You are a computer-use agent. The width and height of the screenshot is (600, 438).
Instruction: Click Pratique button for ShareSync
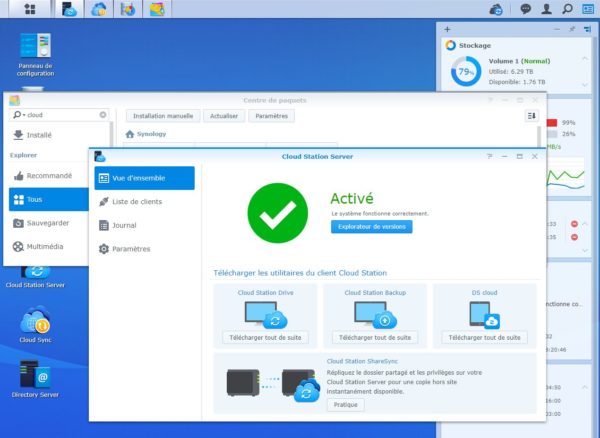pyautogui.click(x=346, y=405)
